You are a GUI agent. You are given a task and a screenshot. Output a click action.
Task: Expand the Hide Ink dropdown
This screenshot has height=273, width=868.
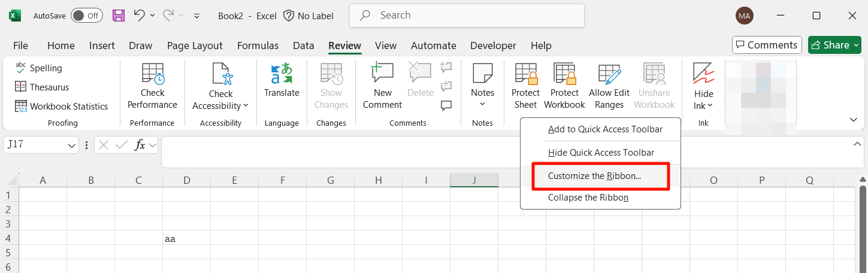coord(703,105)
